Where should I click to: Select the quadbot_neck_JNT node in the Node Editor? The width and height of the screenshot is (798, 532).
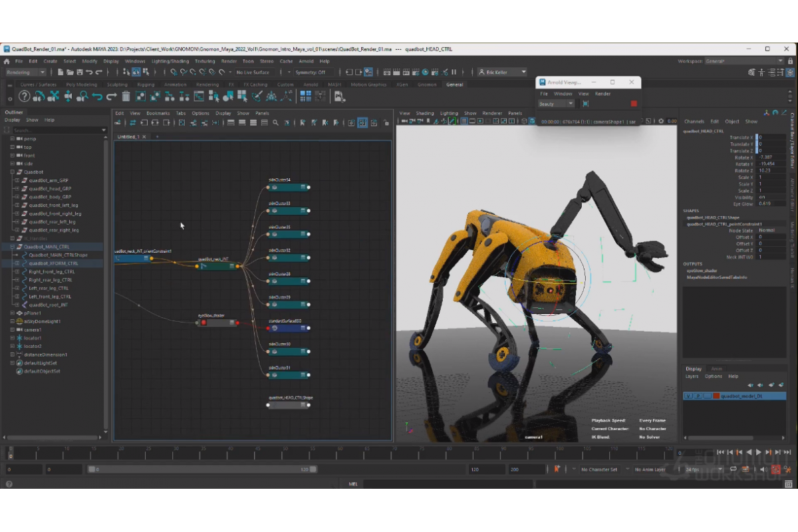point(216,265)
